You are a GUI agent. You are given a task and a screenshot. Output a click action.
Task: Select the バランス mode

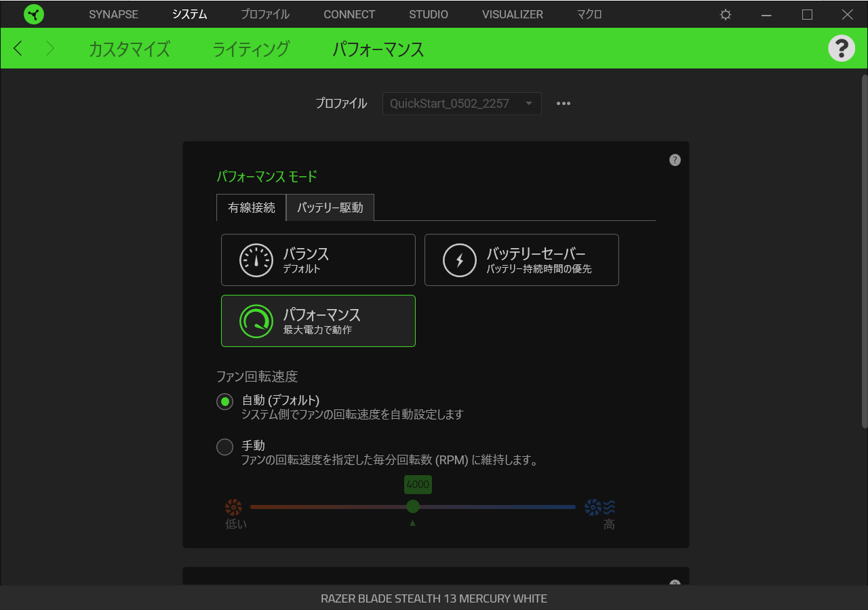click(318, 260)
